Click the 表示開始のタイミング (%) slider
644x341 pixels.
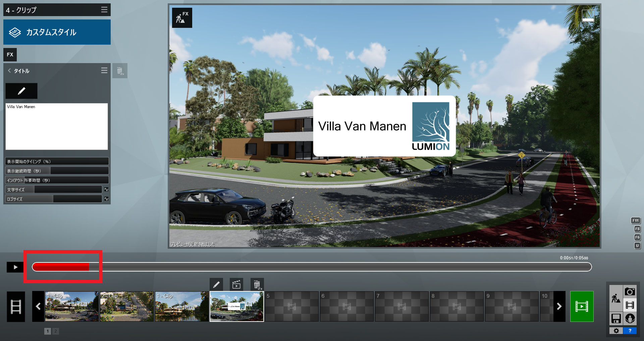(57, 161)
